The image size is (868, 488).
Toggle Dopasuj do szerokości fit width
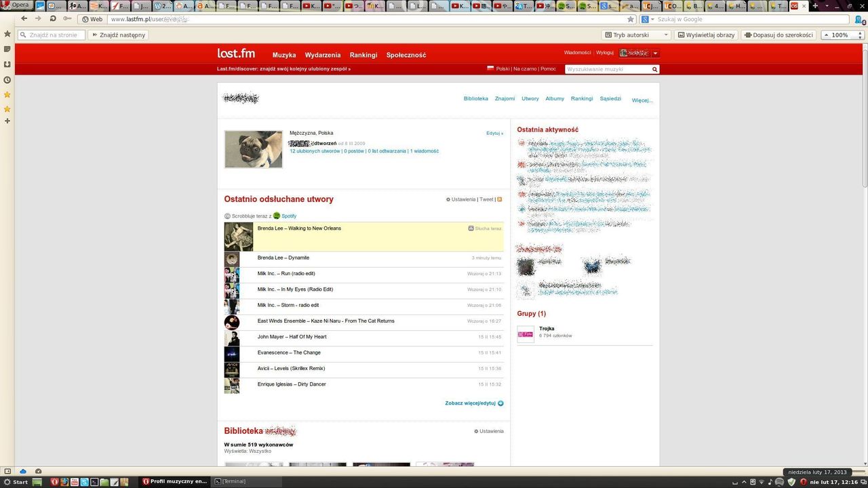778,35
